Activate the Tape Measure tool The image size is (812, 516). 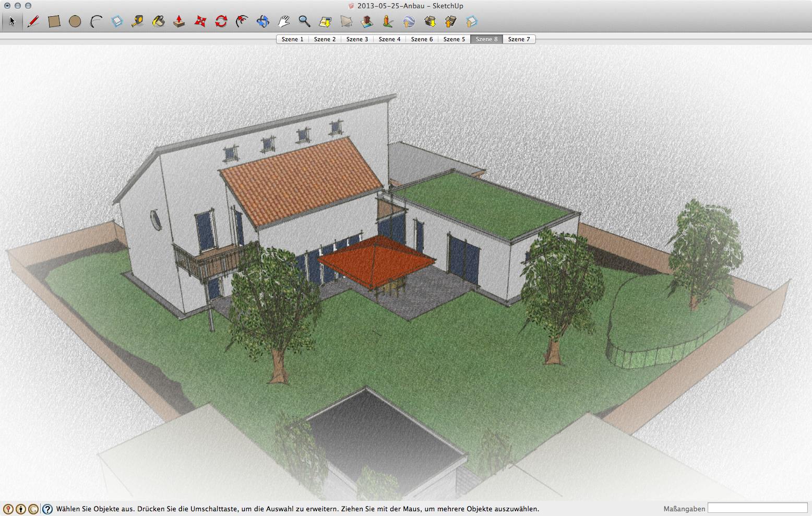[x=138, y=21]
